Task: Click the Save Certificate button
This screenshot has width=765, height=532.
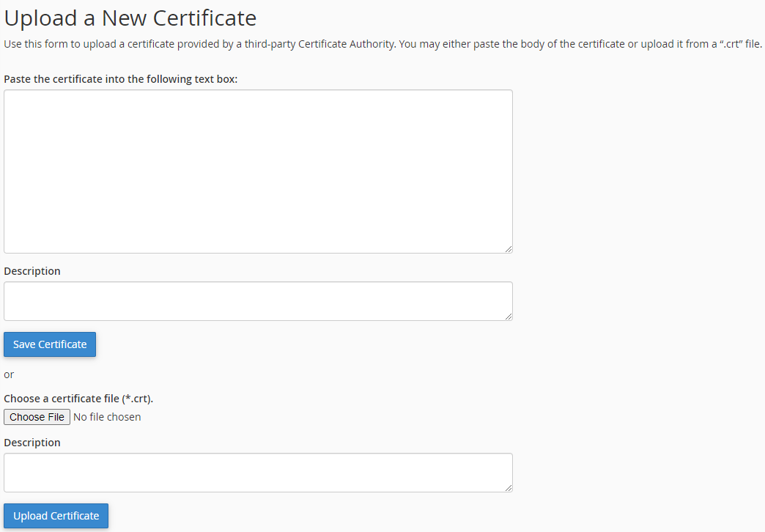Action: pyautogui.click(x=50, y=344)
